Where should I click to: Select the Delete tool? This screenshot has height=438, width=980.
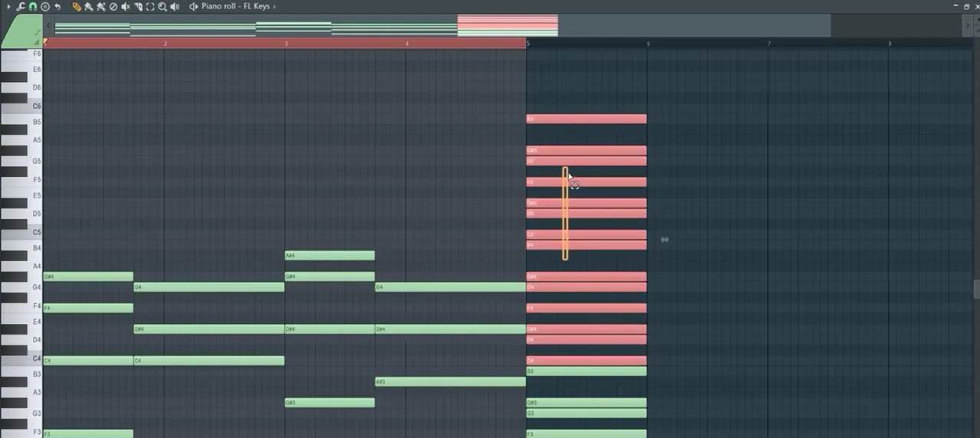click(113, 6)
